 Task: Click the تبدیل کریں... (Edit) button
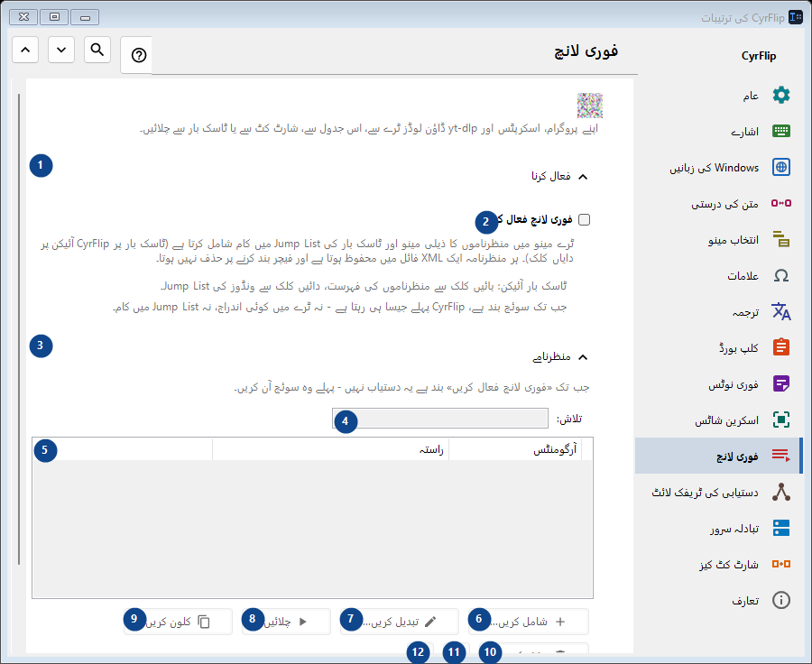point(400,622)
